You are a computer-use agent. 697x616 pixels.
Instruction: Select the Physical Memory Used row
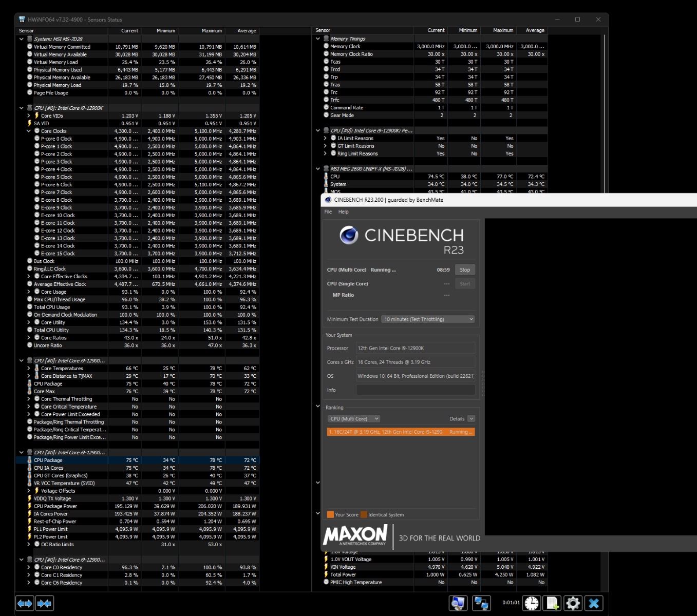click(138, 70)
